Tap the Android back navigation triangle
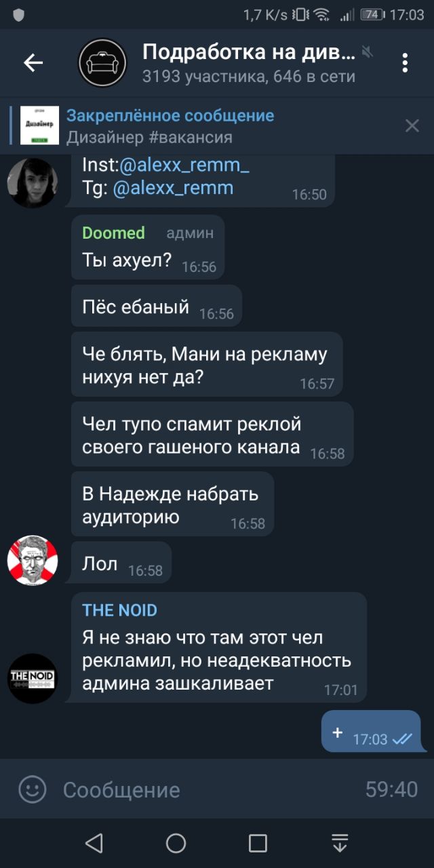 click(x=94, y=843)
